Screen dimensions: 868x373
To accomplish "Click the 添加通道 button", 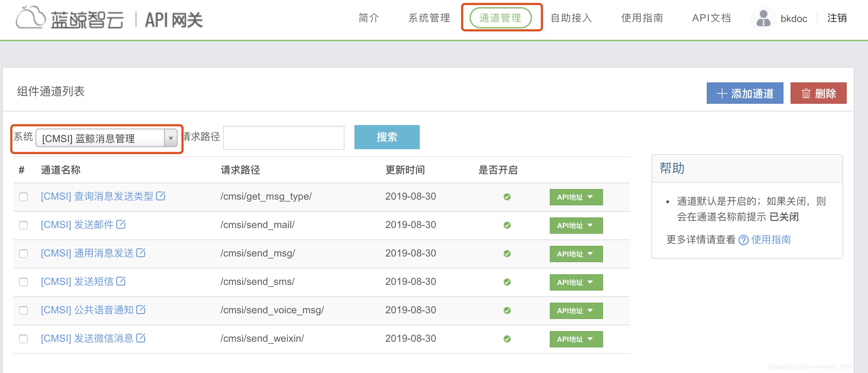I will point(745,93).
